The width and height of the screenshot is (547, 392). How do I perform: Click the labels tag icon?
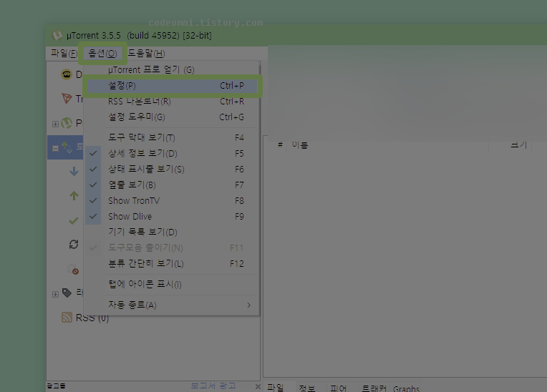pos(67,293)
